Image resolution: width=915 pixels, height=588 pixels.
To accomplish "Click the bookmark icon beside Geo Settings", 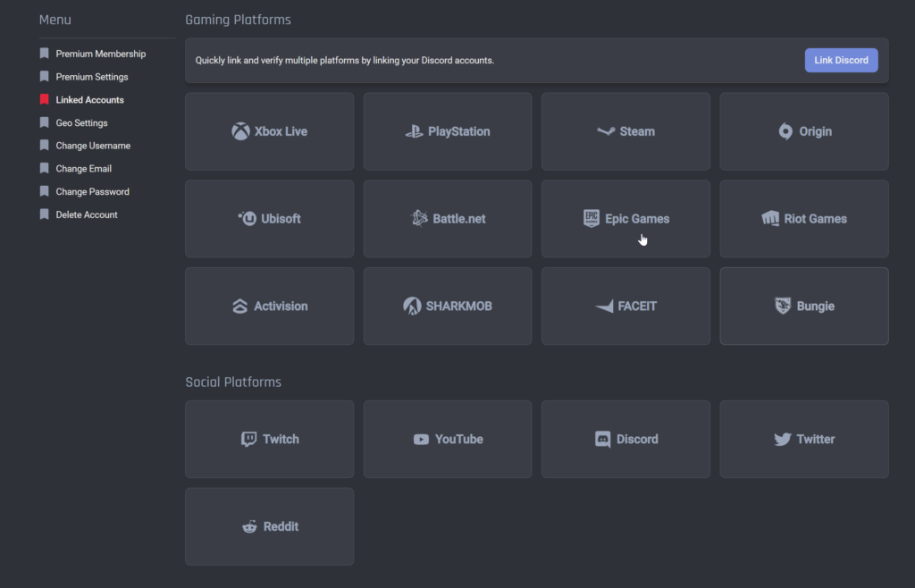I will tap(44, 122).
